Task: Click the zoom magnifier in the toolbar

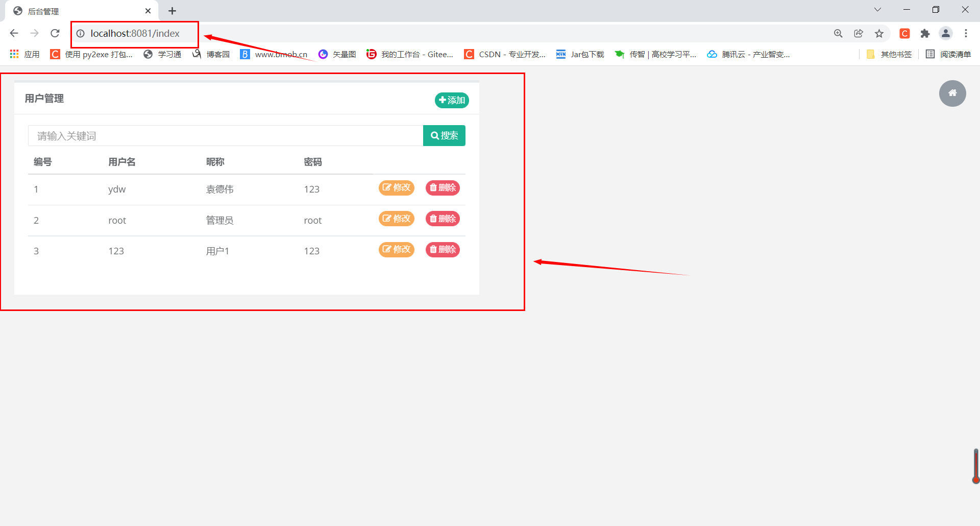Action: (x=839, y=33)
